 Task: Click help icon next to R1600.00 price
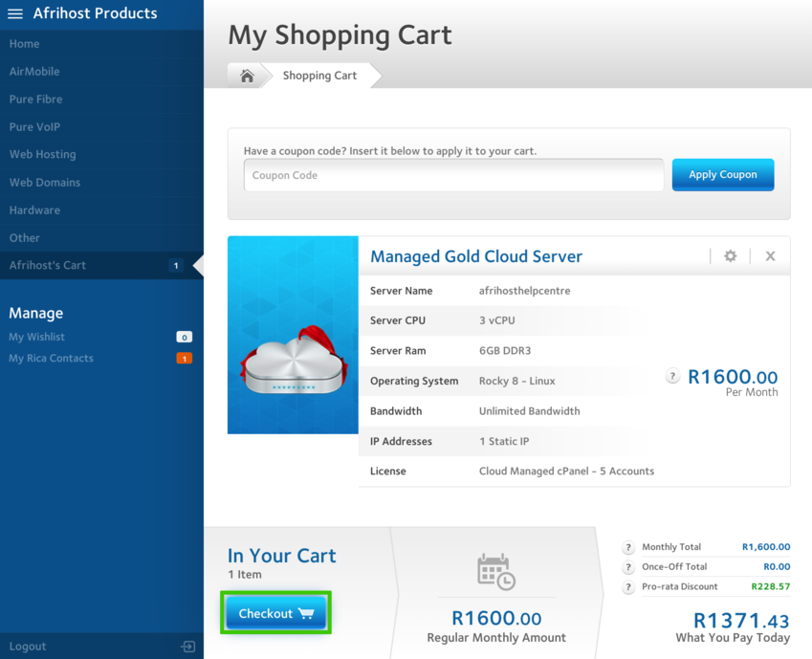pyautogui.click(x=673, y=377)
